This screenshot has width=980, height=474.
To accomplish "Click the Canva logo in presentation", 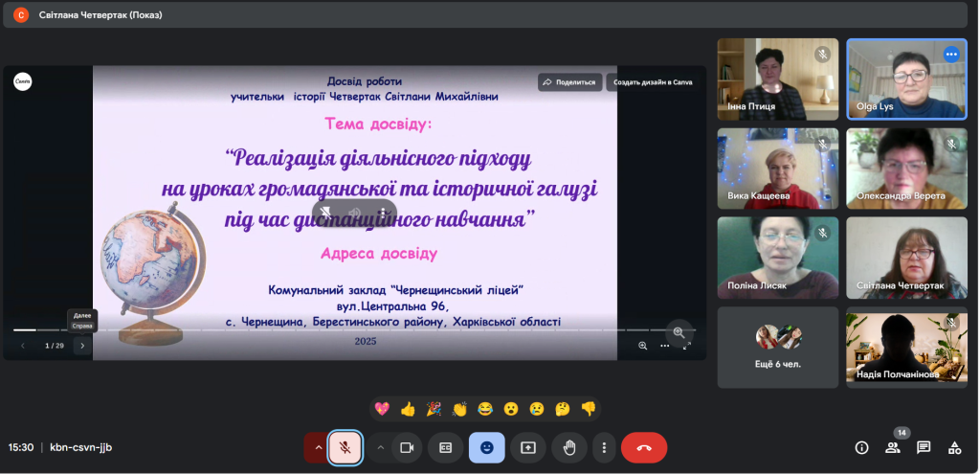I will click(23, 82).
